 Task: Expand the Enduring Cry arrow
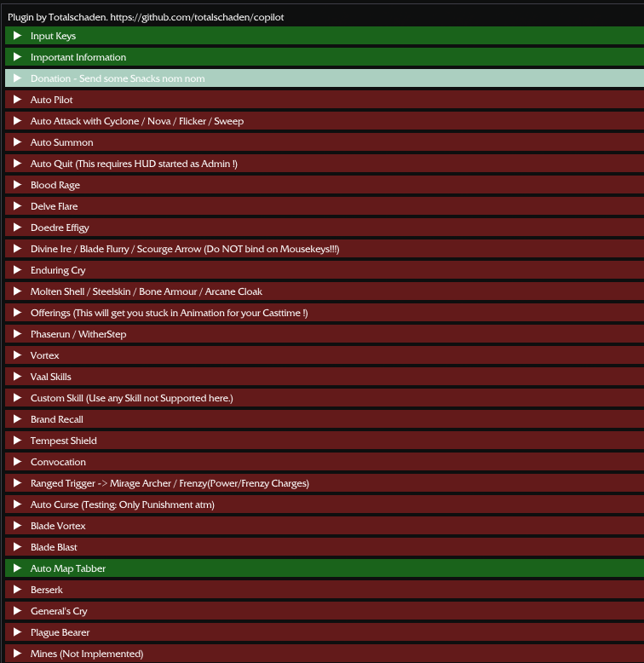17,270
